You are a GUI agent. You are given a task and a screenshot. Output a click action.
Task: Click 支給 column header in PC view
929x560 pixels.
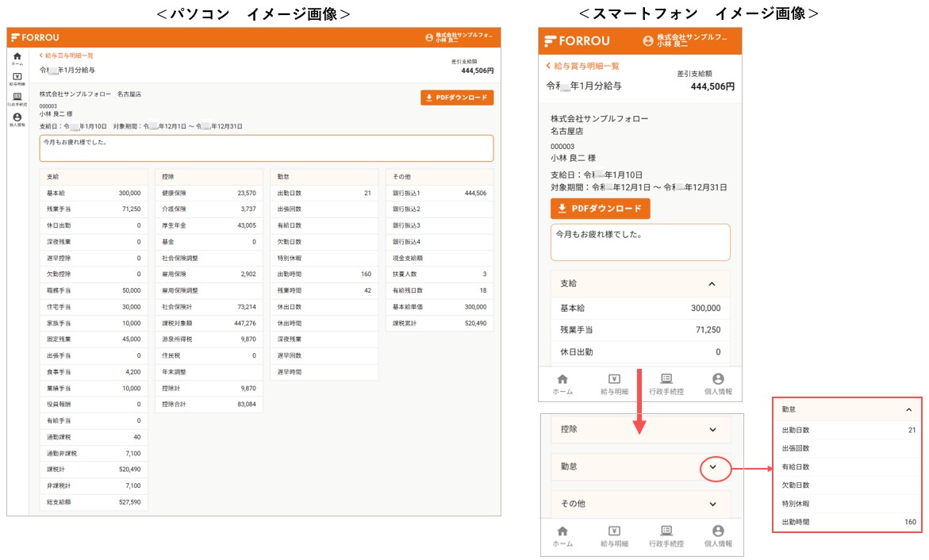coord(94,177)
